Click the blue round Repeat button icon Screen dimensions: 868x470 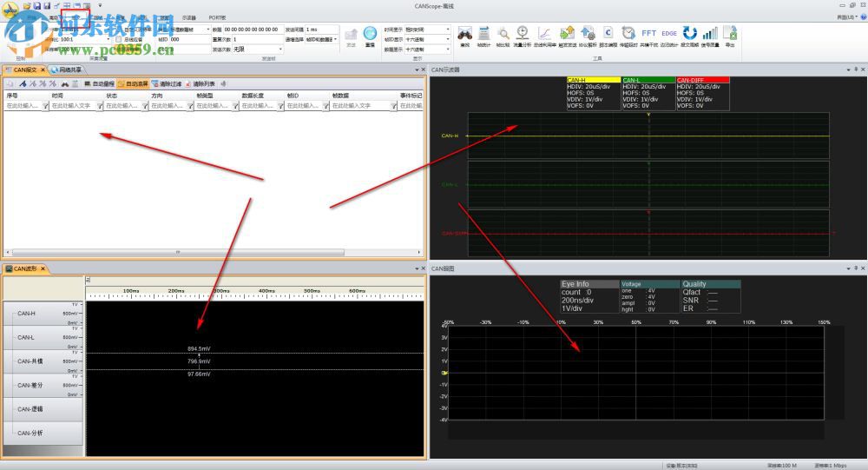(x=371, y=34)
